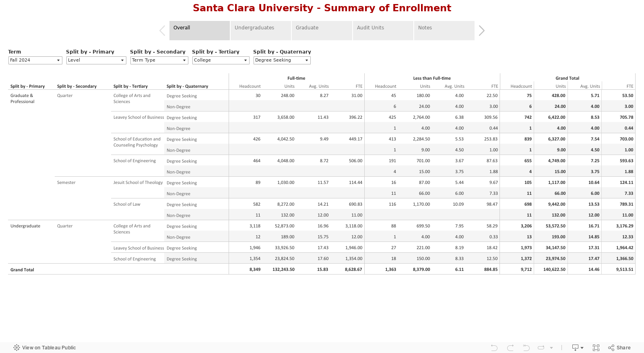Viewport: 644px width, 353px height.
Task: Open the Split by Secondary Term Type dropdown
Action: (159, 60)
